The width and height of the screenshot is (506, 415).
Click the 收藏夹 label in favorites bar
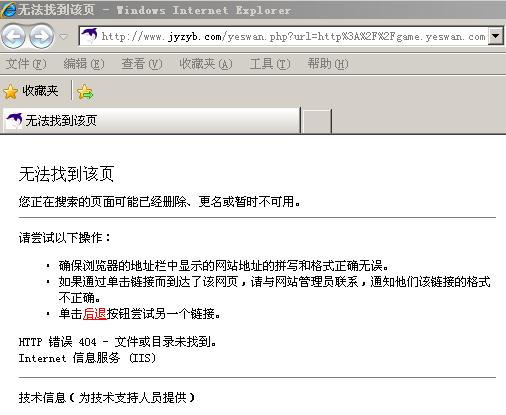40,91
